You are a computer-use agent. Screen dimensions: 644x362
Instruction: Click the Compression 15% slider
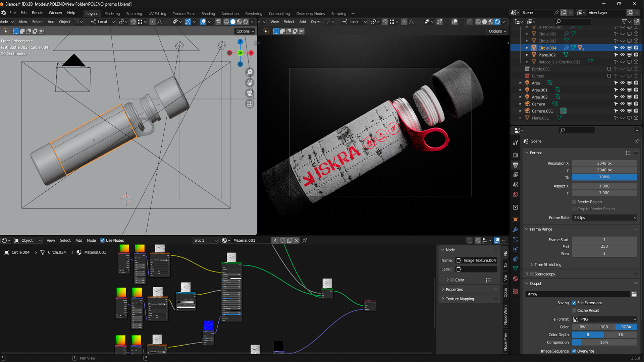[604, 342]
